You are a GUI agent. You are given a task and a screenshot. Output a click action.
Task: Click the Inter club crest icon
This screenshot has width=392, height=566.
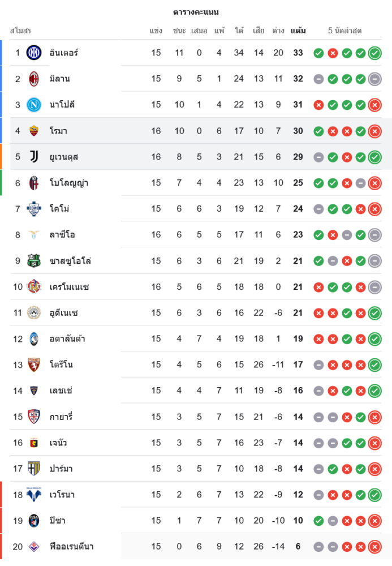tap(34, 53)
